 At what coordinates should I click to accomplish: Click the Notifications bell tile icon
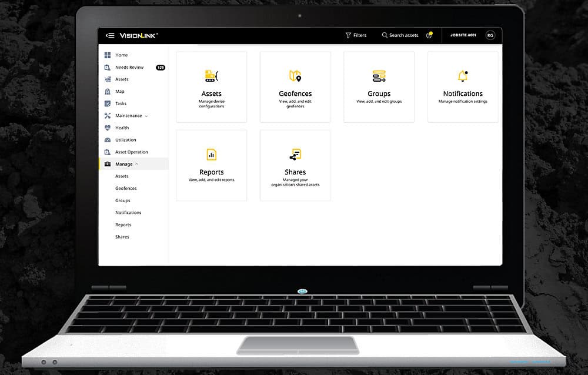463,76
